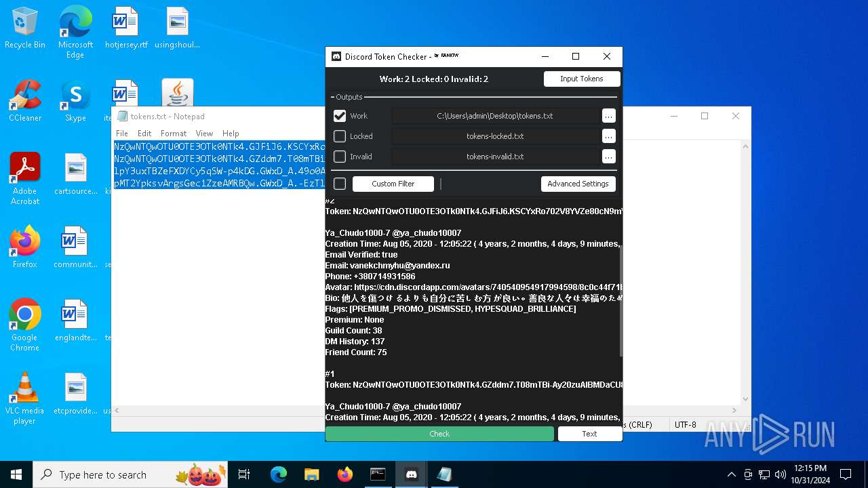Enable the Invalid output checkbox

[x=340, y=157]
